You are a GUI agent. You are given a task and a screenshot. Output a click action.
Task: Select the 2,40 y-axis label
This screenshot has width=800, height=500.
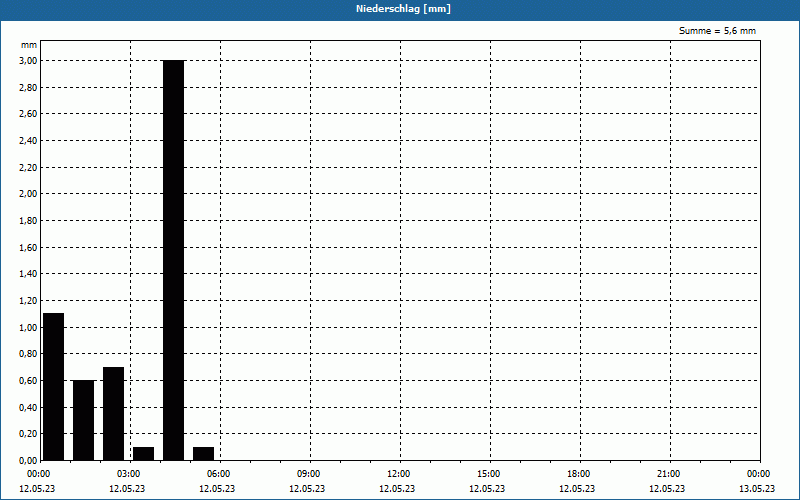28,141
